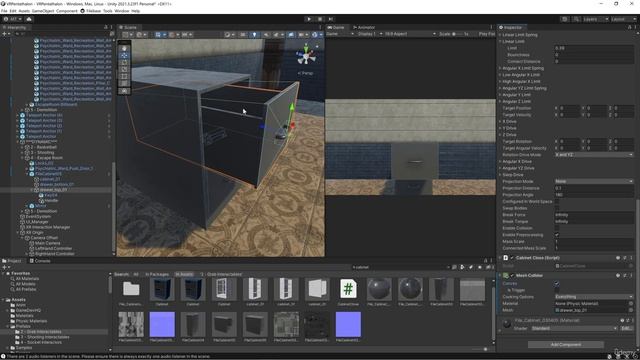Open the cloud services icon
The image size is (640, 360).
pos(29,19)
